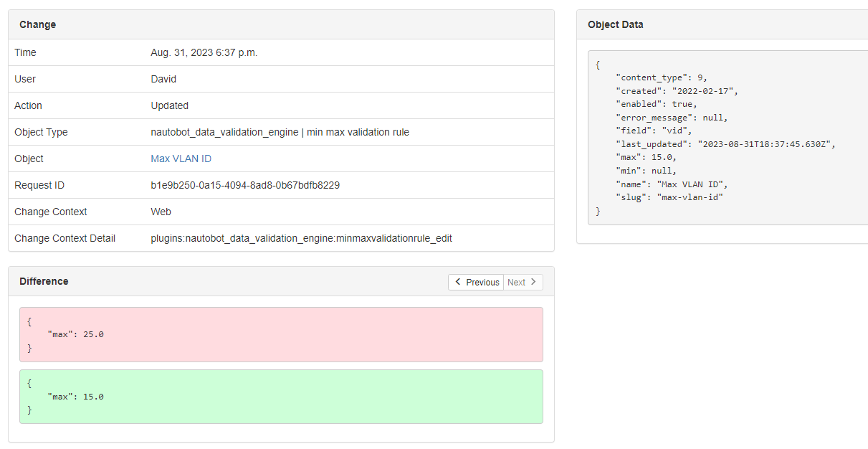The width and height of the screenshot is (868, 449).
Task: Click the Updated action value
Action: [x=169, y=105]
